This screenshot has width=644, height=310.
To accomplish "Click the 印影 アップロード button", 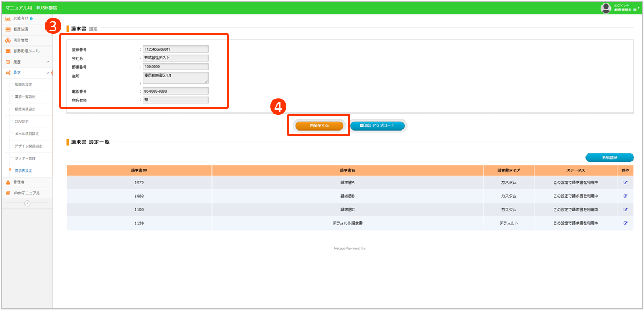I will coord(377,126).
